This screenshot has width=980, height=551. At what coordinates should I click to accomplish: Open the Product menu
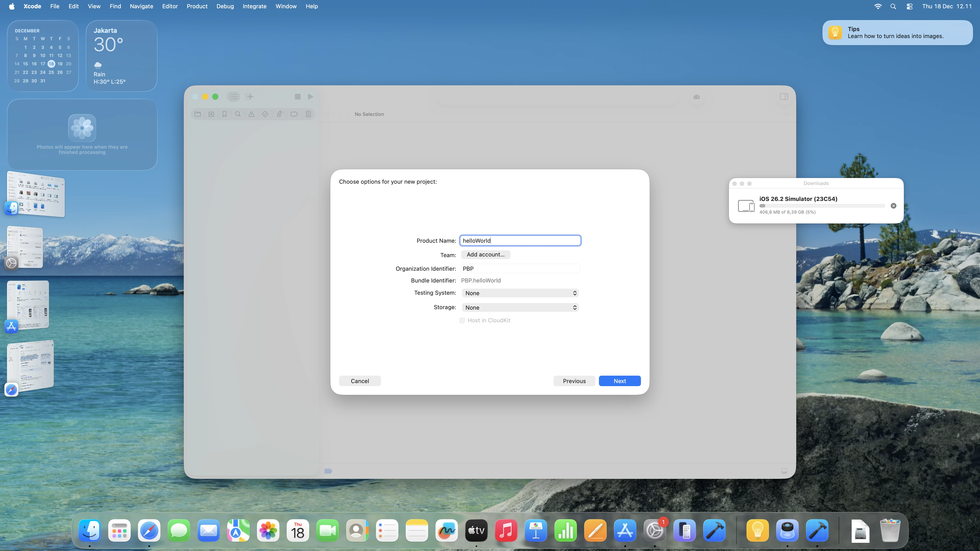(197, 7)
